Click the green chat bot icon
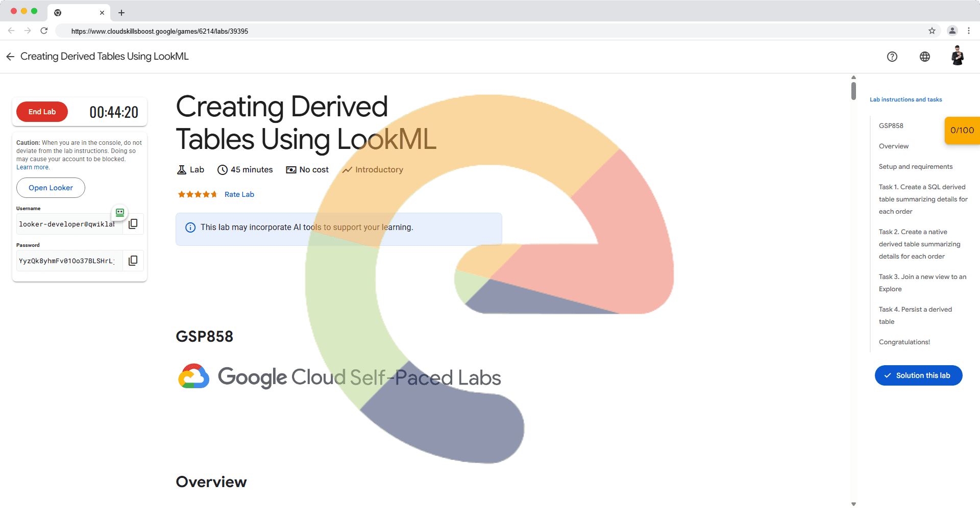980x508 pixels. click(x=120, y=212)
